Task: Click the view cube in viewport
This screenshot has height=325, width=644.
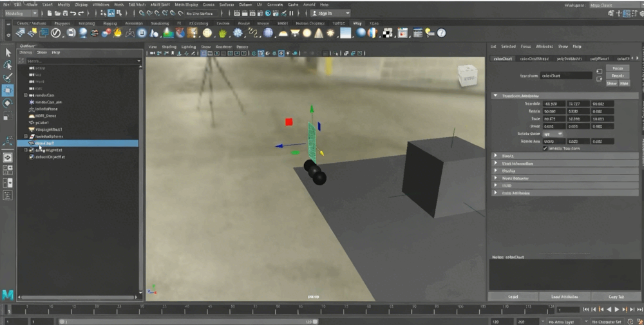Action: point(468,76)
